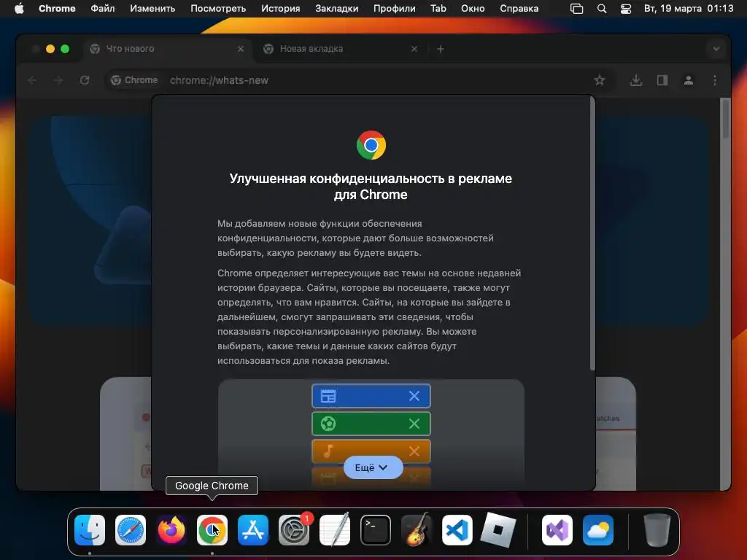Launch TextEdit from the dock
This screenshot has width=747, height=560.
pos(334,530)
